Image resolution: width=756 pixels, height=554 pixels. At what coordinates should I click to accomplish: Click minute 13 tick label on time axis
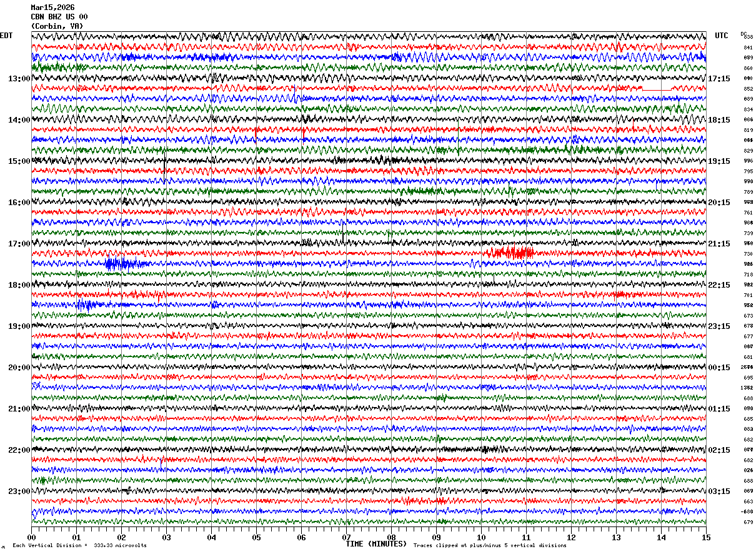(x=616, y=537)
